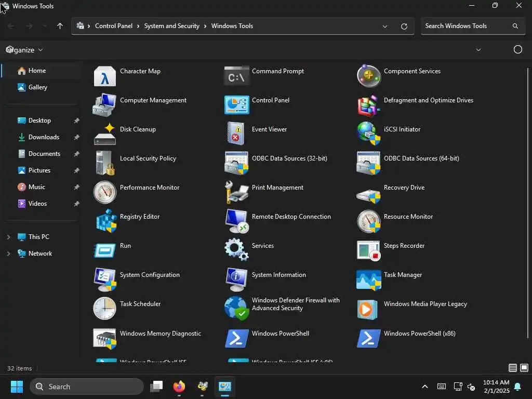The height and width of the screenshot is (399, 532).
Task: Open the notification bell in taskbar
Action: click(518, 387)
